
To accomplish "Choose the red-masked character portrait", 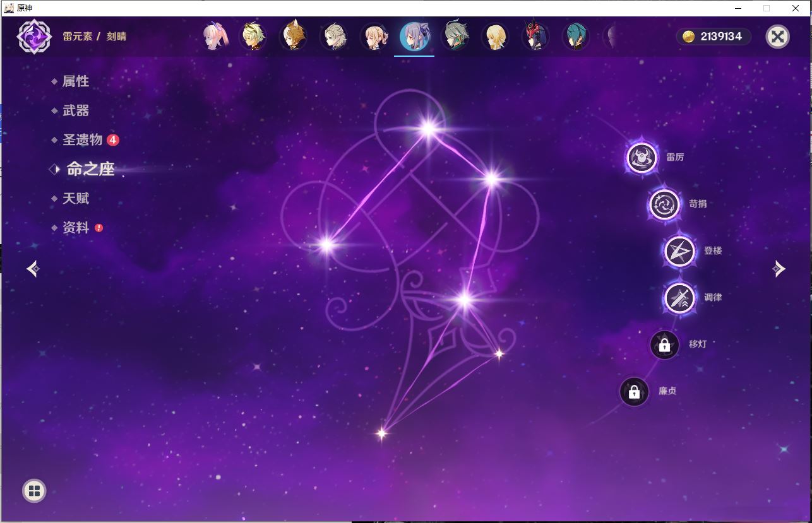I will pos(535,37).
